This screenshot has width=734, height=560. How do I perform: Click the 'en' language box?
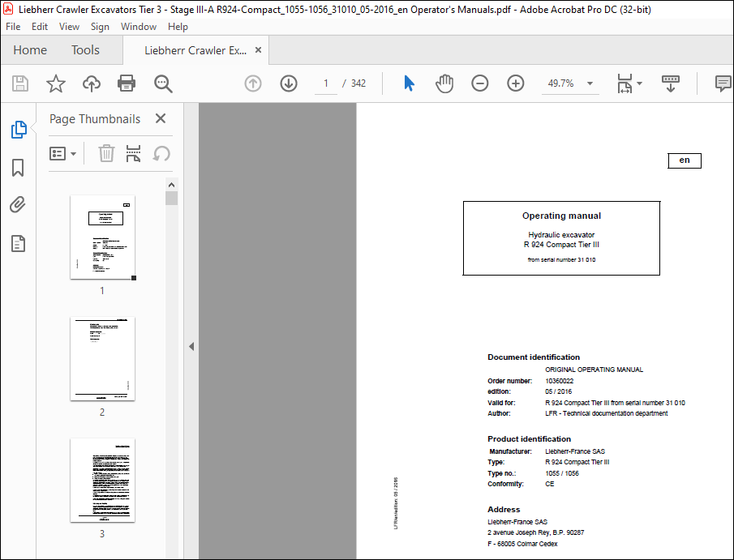(x=685, y=160)
